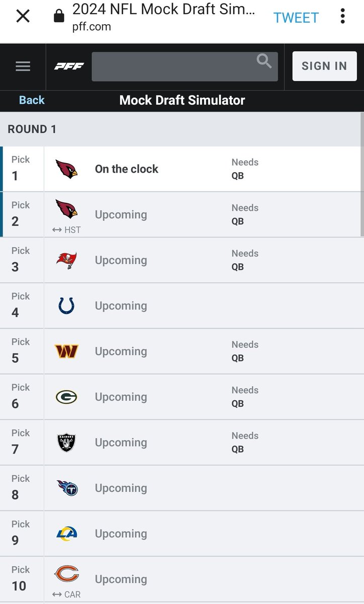The height and width of the screenshot is (604, 364).
Task: Open Pick 1 On the clock row
Action: click(x=182, y=169)
